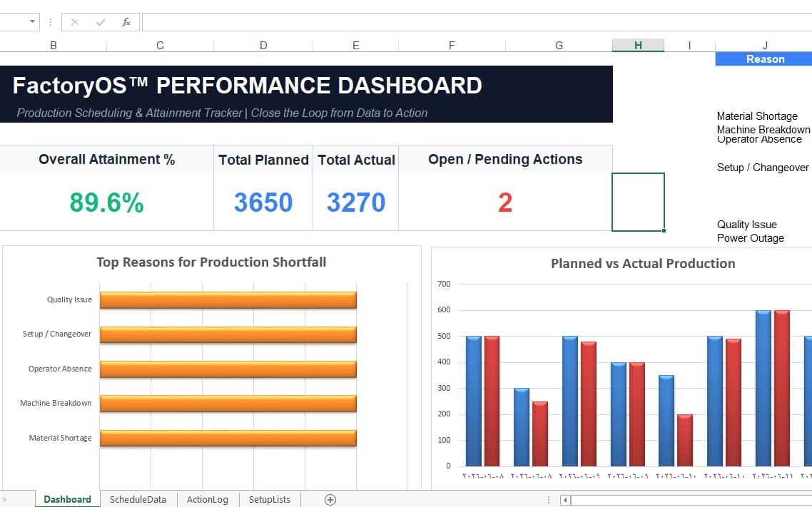Screen dimensions: 812x507
Task: Select column E header
Action: point(356,46)
